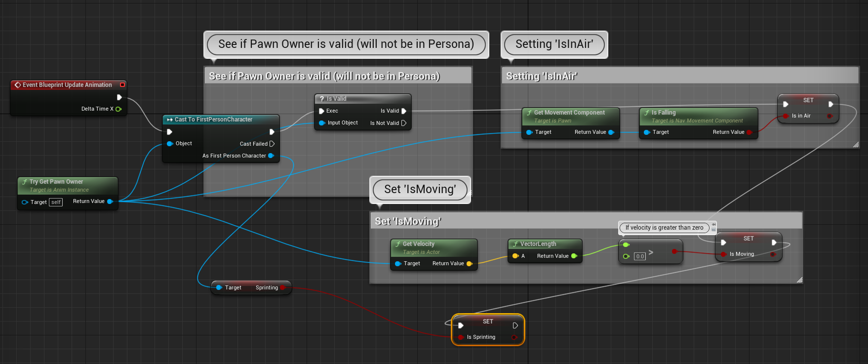
Task: Click the red delegate pin on Event Blueprint Update Animation
Action: pyautogui.click(x=122, y=85)
